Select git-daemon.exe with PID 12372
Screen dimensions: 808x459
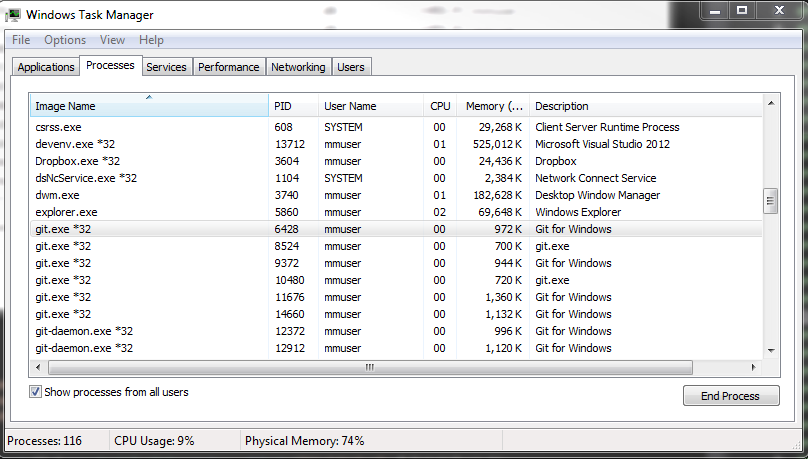(x=396, y=331)
